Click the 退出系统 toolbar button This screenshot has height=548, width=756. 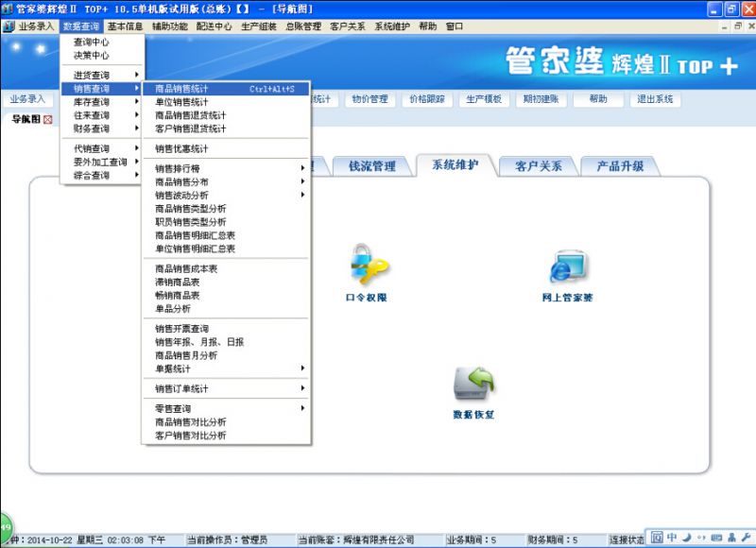[x=655, y=99]
